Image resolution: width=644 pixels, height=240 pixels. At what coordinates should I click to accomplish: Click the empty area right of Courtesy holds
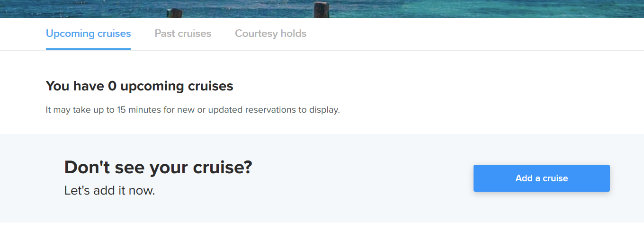[474, 34]
